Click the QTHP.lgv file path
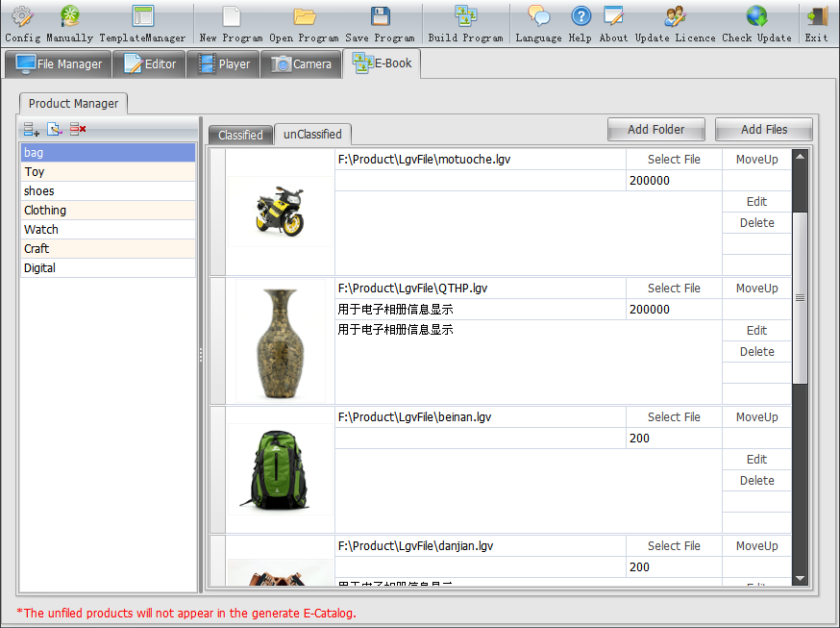This screenshot has width=840, height=628. [x=413, y=289]
